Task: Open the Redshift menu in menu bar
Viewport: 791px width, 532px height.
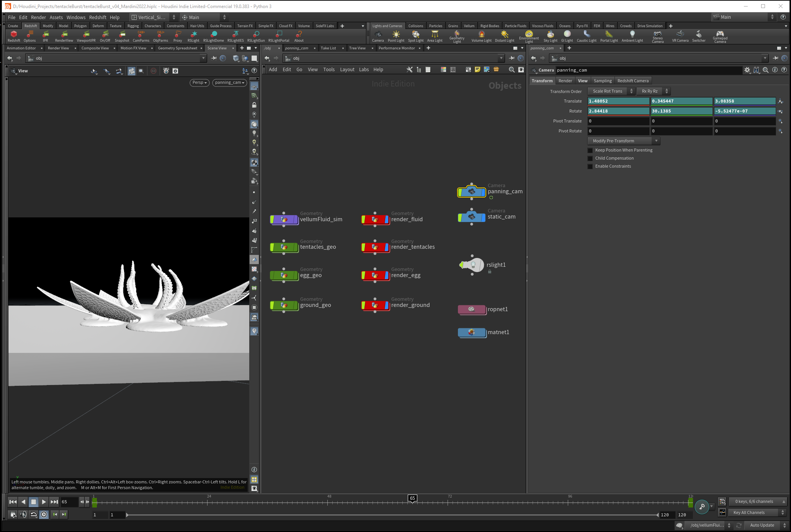Action: 98,17
